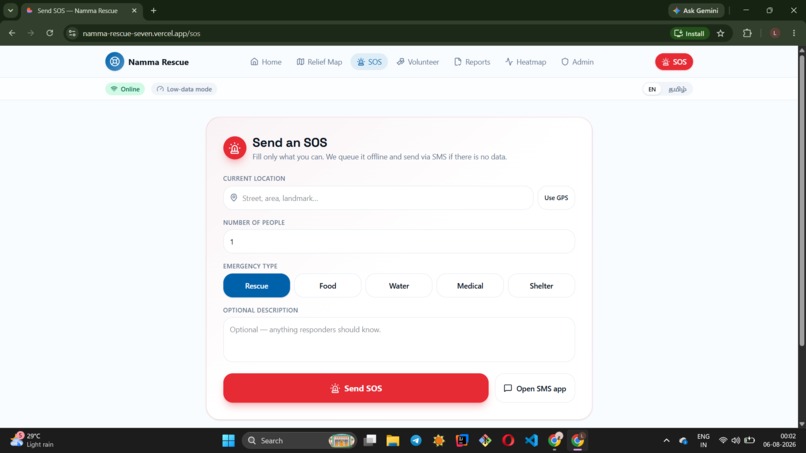The height and width of the screenshot is (453, 806).
Task: Click the site info icon in address bar
Action: (x=72, y=33)
